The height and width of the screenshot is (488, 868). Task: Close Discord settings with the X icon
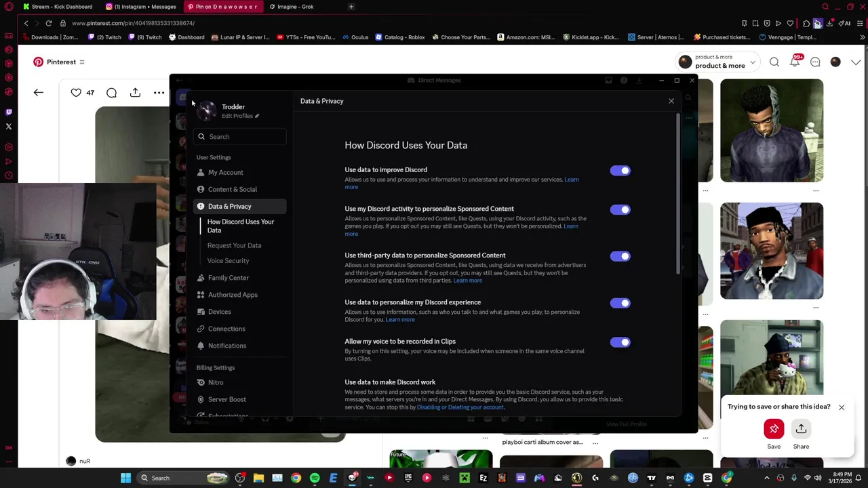pos(671,101)
